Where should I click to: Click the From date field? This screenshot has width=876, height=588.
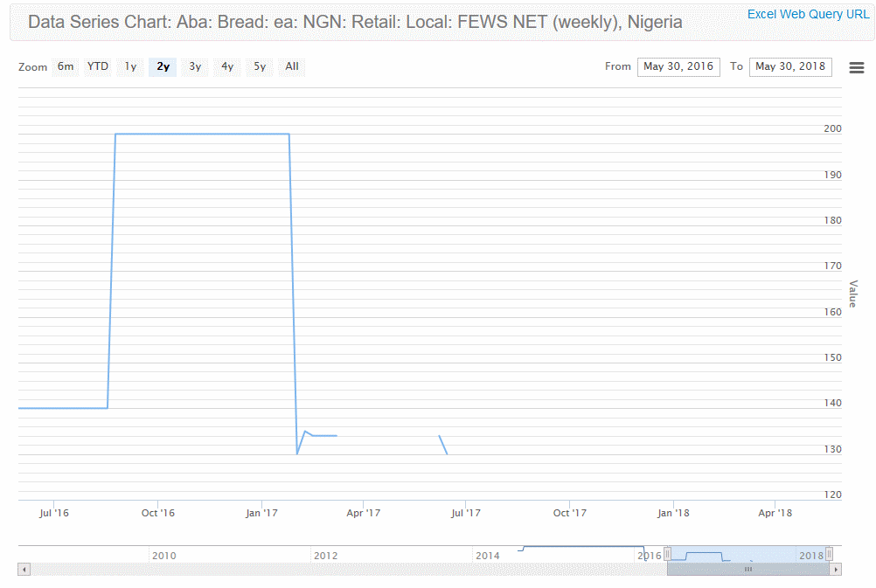pos(678,66)
